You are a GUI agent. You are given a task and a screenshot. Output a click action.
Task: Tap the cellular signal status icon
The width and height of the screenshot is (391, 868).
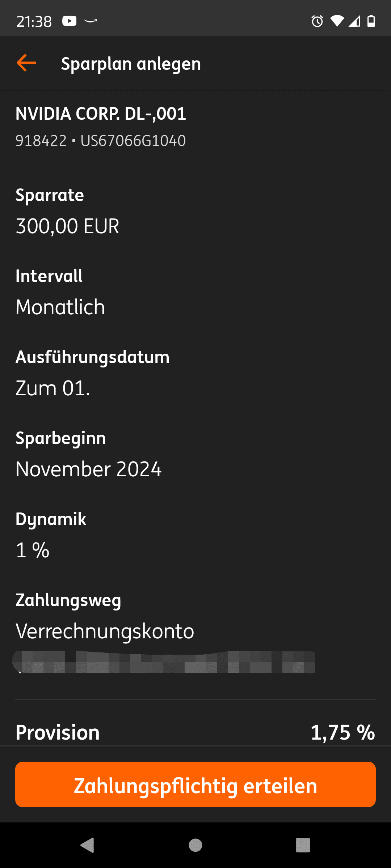[x=354, y=21]
